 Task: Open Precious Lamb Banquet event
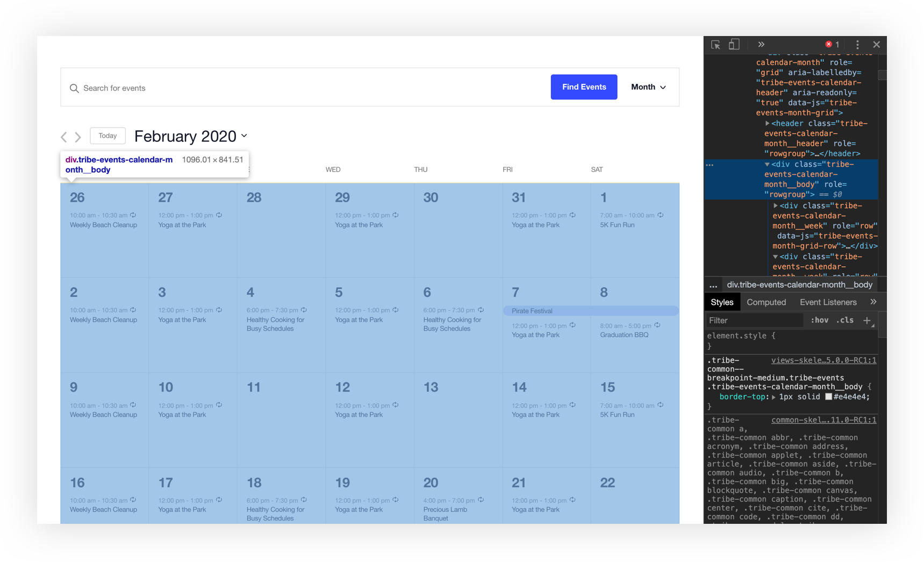[445, 514]
